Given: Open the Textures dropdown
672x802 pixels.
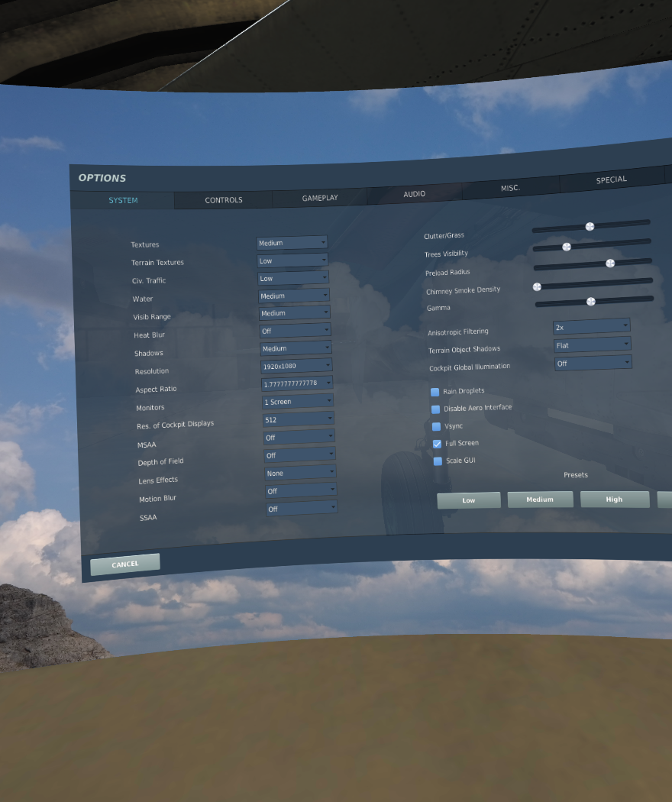Looking at the screenshot, I should [x=292, y=242].
